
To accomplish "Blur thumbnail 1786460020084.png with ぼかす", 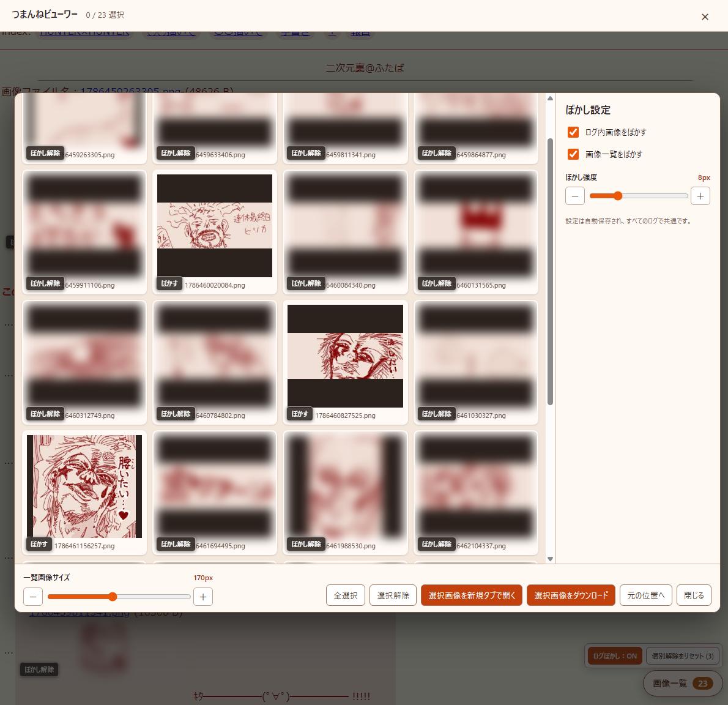I will coord(169,283).
